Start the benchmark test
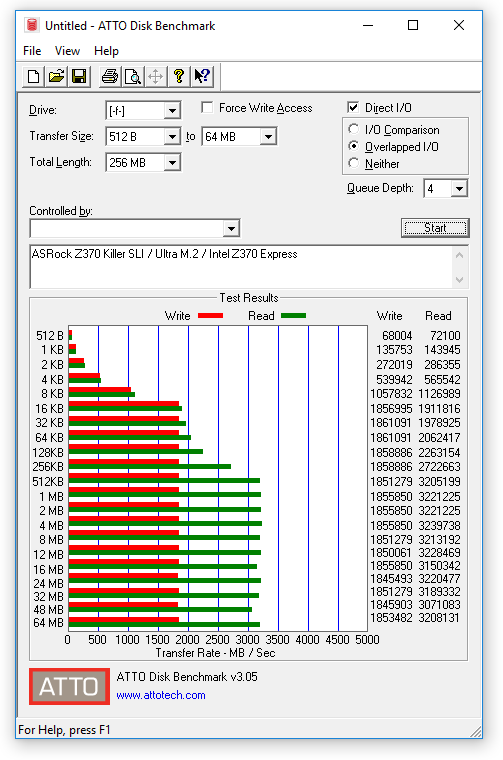Image resolution: width=503 pixels, height=760 pixels. 435,228
